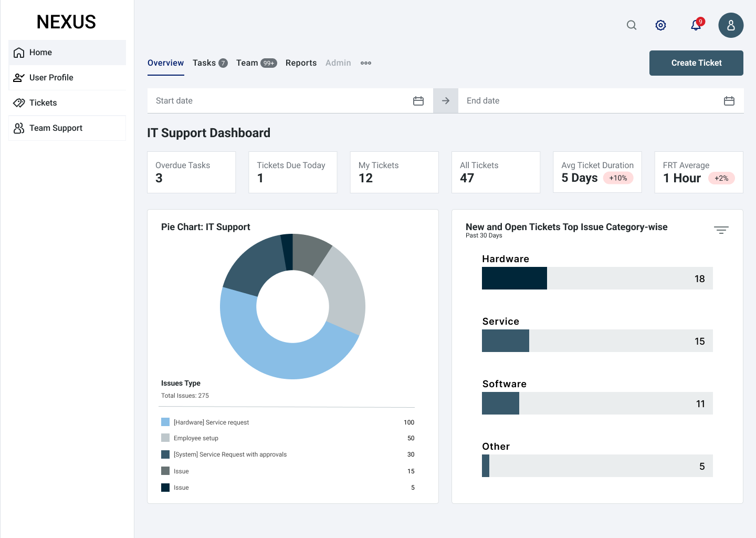
Task: Click the Team tab 99+ badge
Action: click(x=269, y=63)
